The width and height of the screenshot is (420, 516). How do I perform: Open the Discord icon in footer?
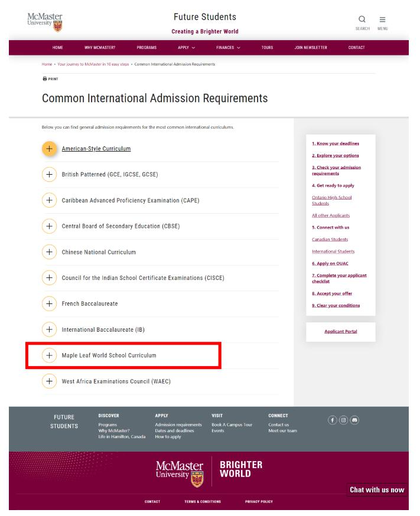tap(355, 420)
